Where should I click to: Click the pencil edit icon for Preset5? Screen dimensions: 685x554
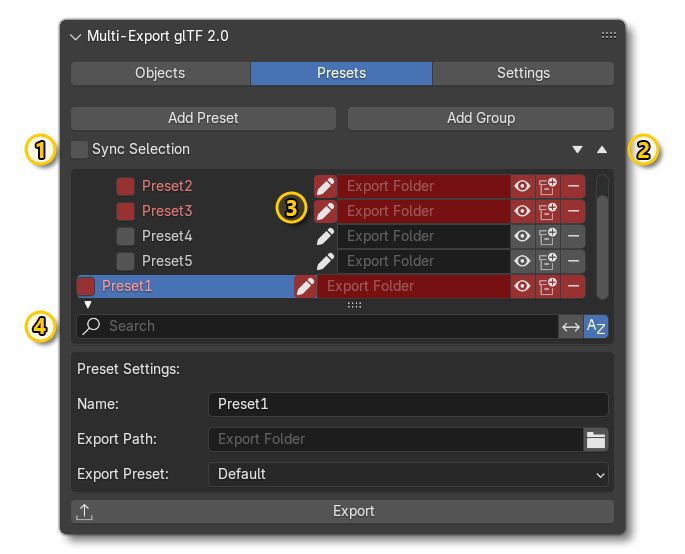click(x=325, y=261)
